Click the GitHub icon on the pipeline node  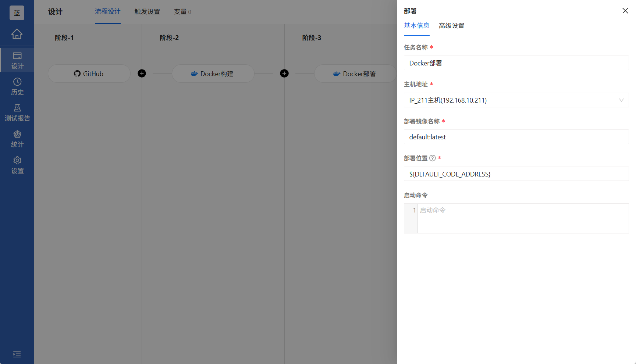tap(77, 74)
